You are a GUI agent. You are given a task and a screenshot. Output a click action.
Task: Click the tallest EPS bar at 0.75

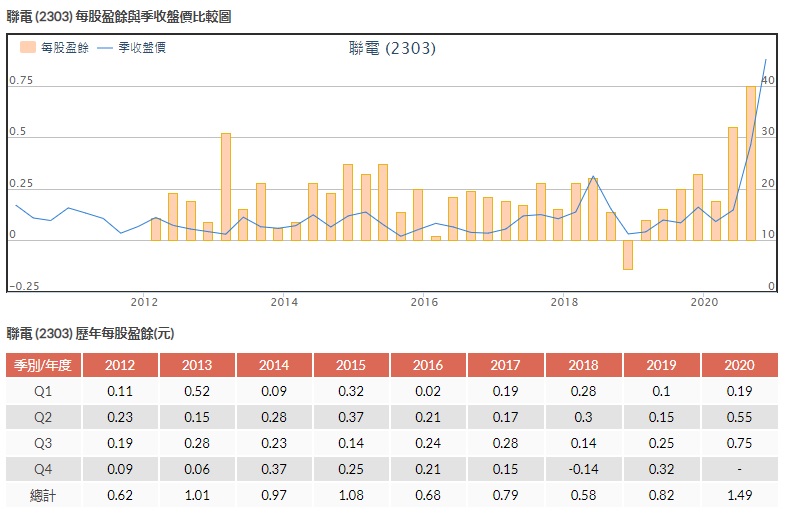click(x=751, y=163)
